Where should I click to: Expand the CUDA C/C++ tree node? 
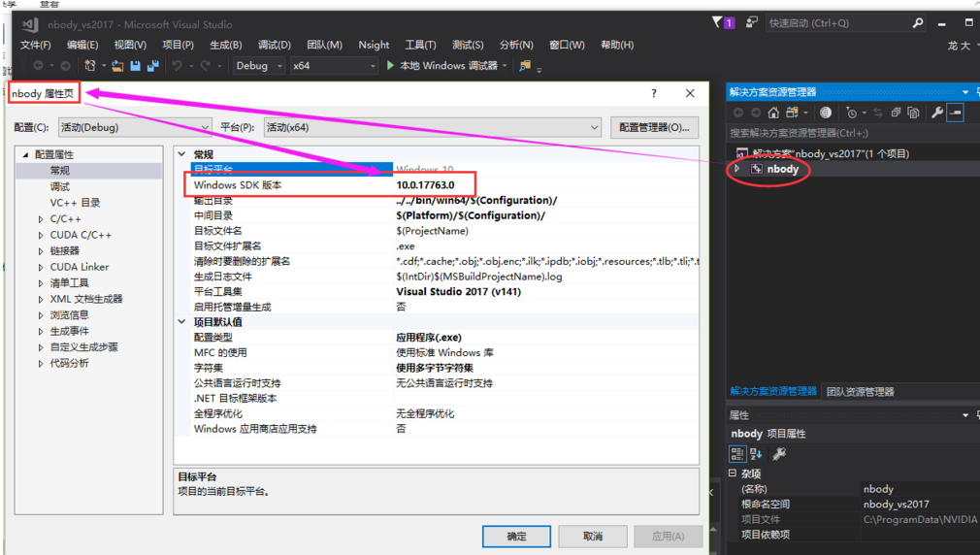(x=41, y=236)
